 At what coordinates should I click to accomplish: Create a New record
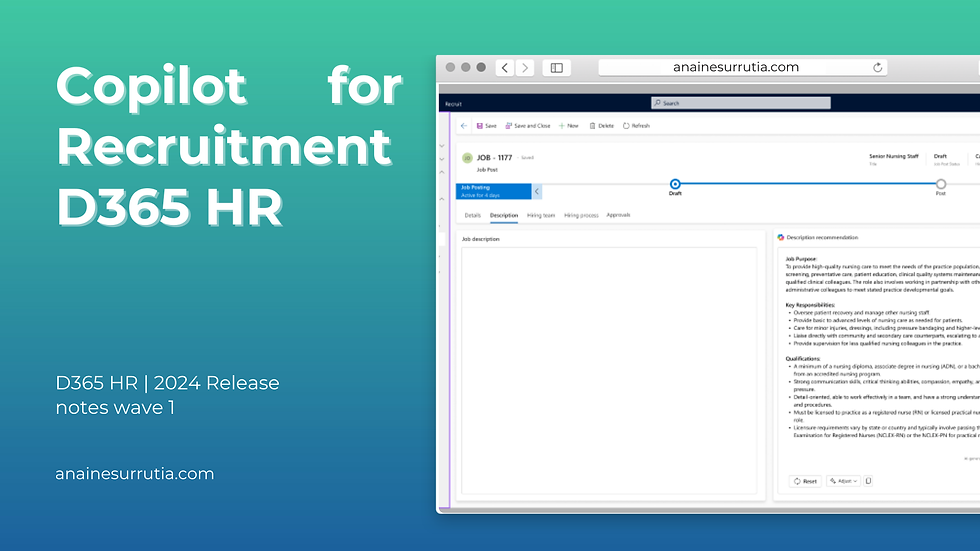[569, 126]
